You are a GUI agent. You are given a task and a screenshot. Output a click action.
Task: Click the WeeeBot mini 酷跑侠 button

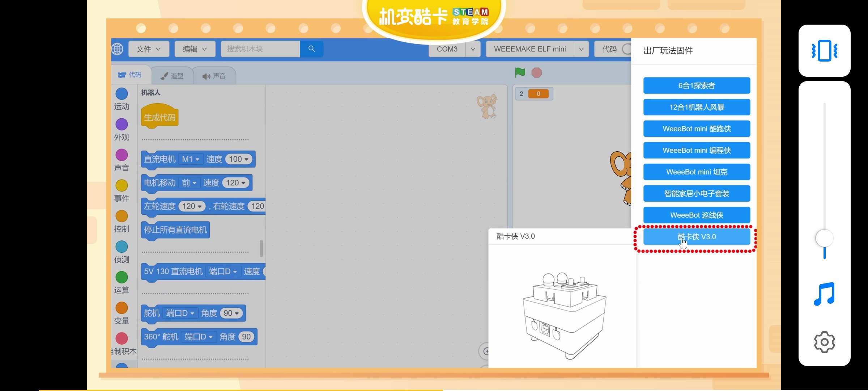coord(697,129)
